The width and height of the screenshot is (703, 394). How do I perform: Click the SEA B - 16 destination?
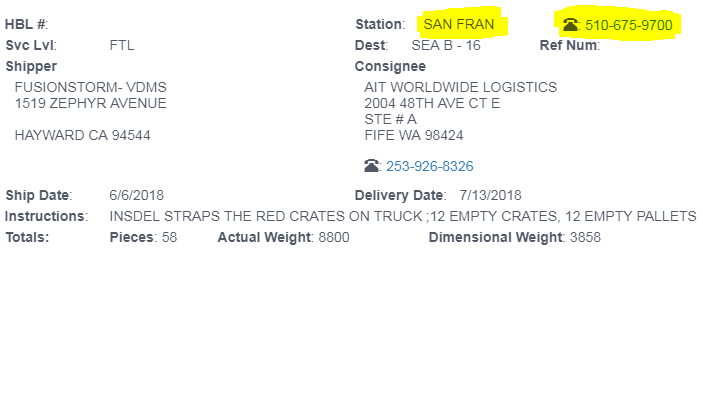click(x=446, y=45)
